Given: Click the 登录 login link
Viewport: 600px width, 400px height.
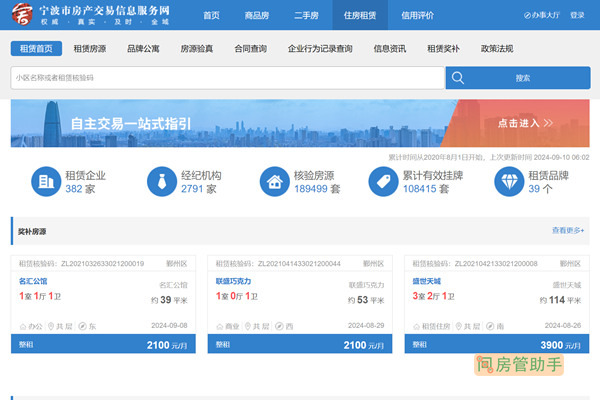Looking at the screenshot, I should 577,15.
